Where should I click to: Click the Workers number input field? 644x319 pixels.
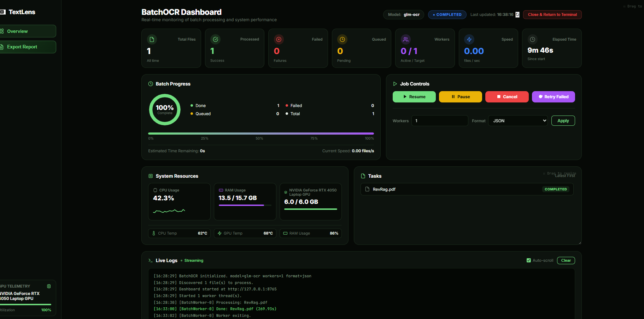click(440, 121)
